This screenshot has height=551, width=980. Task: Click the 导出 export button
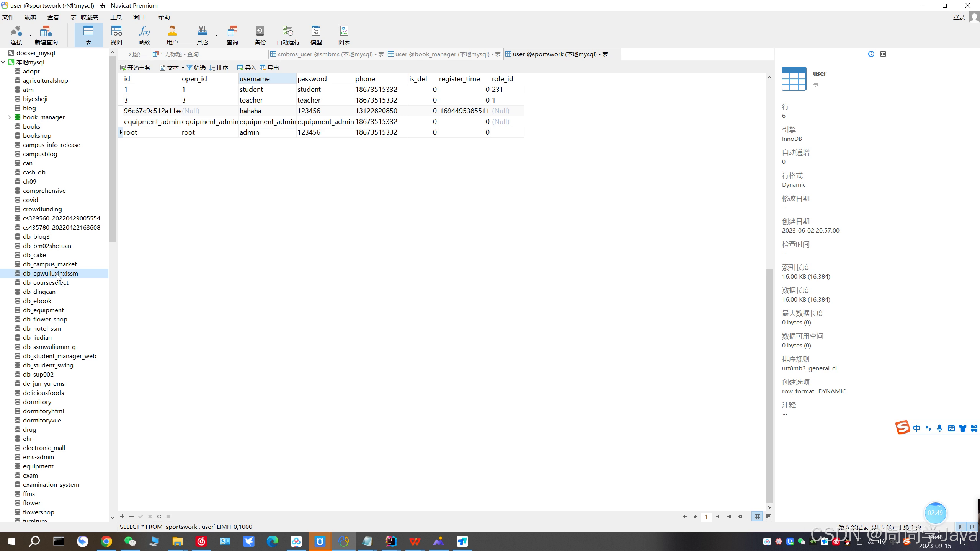pos(269,68)
